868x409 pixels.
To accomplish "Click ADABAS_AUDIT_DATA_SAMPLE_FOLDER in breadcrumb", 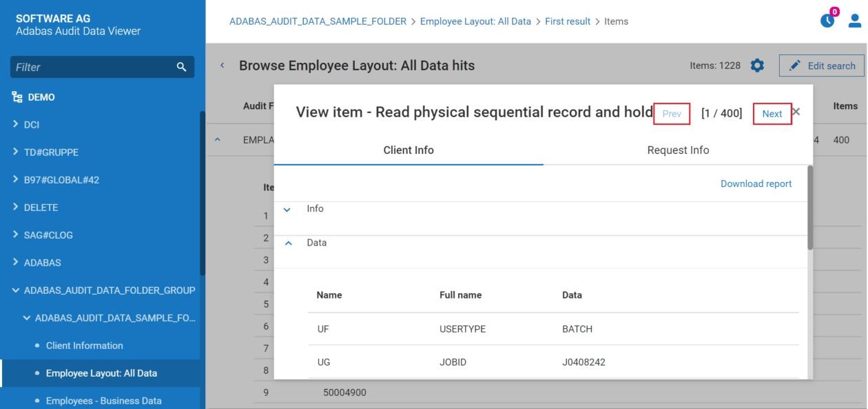I will 318,21.
